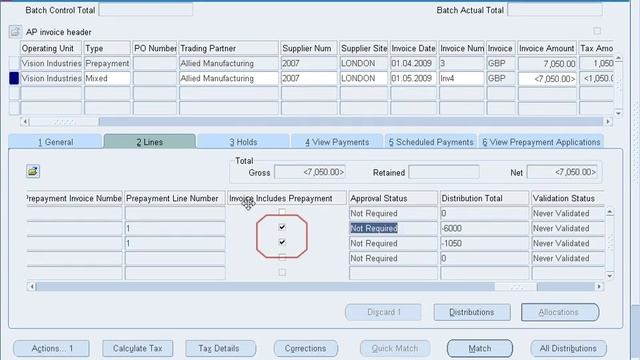The image size is (640, 360).
Task: Switch to the General tab
Action: point(55,142)
